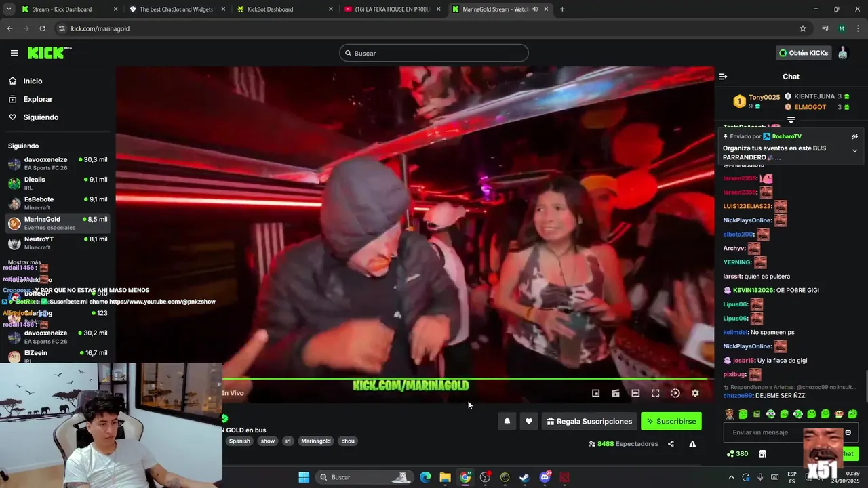
Task: Mute the MarinaGold Stream tab audio
Action: (x=535, y=9)
